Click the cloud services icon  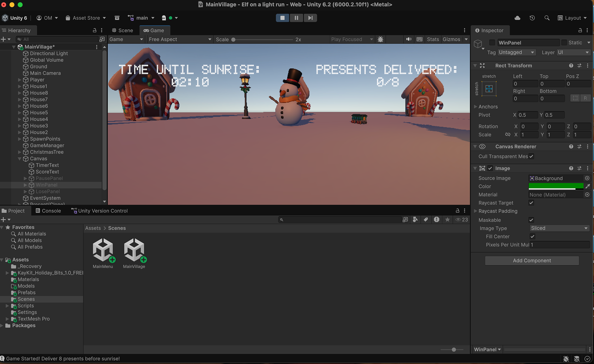click(517, 18)
